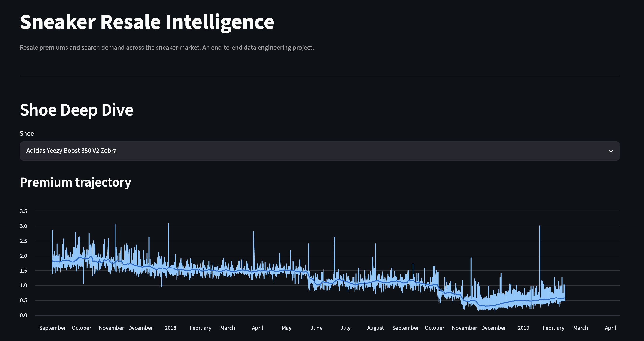This screenshot has width=644, height=341.
Task: Click the July x-axis label
Action: 346,328
